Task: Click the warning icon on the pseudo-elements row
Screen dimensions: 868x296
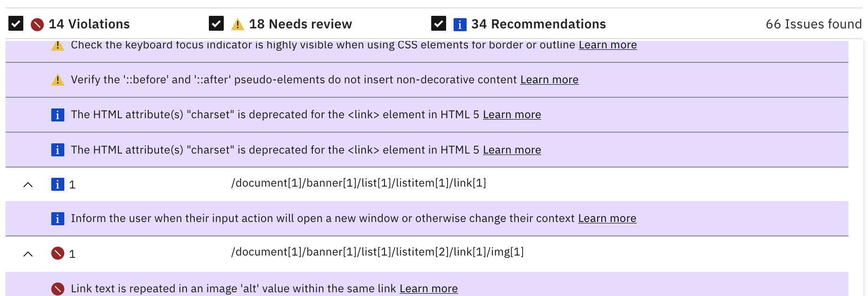Action: click(57, 79)
